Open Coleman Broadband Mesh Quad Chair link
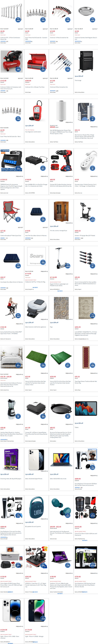 (x=11, y=236)
